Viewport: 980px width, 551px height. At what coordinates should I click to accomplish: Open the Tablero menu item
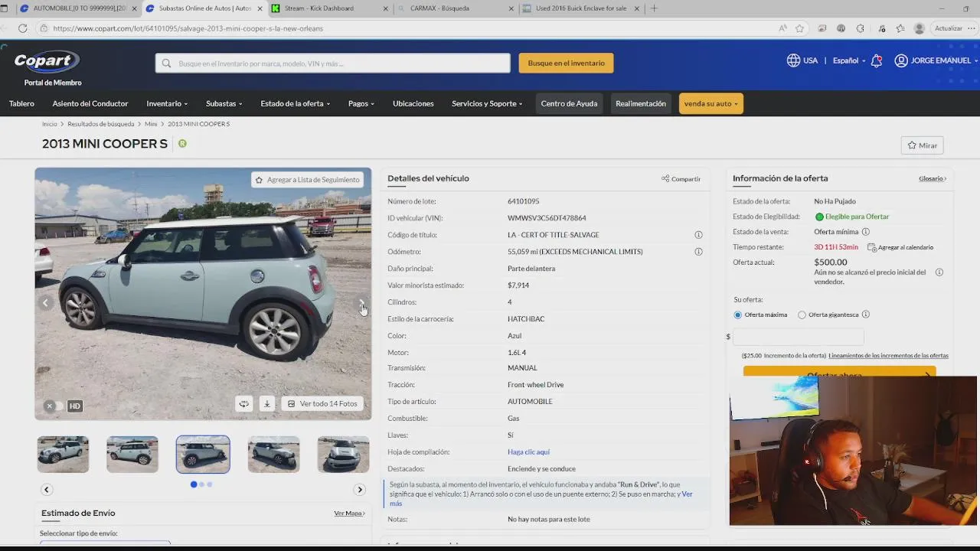point(21,103)
